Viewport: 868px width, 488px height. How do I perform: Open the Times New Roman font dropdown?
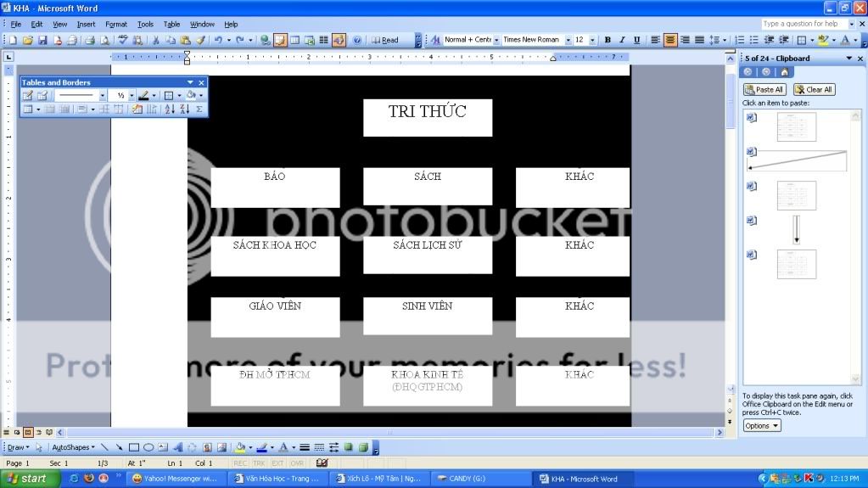(x=568, y=40)
